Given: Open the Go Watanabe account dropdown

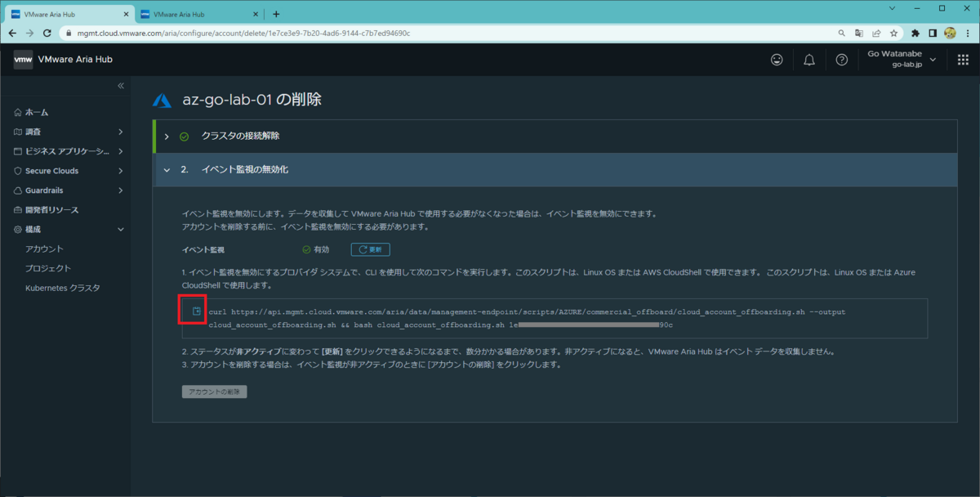Looking at the screenshot, I should pyautogui.click(x=902, y=60).
